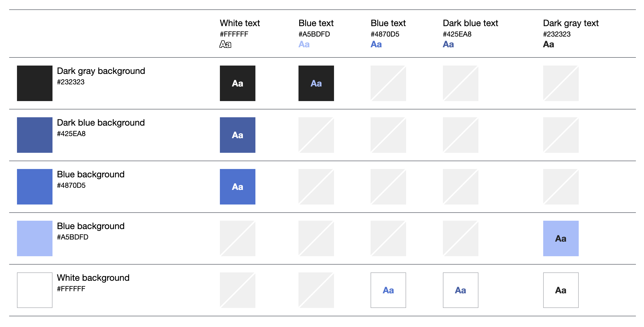Select white text on dark gray background tile
Image resolution: width=644 pixels, height=327 pixels.
(x=238, y=83)
